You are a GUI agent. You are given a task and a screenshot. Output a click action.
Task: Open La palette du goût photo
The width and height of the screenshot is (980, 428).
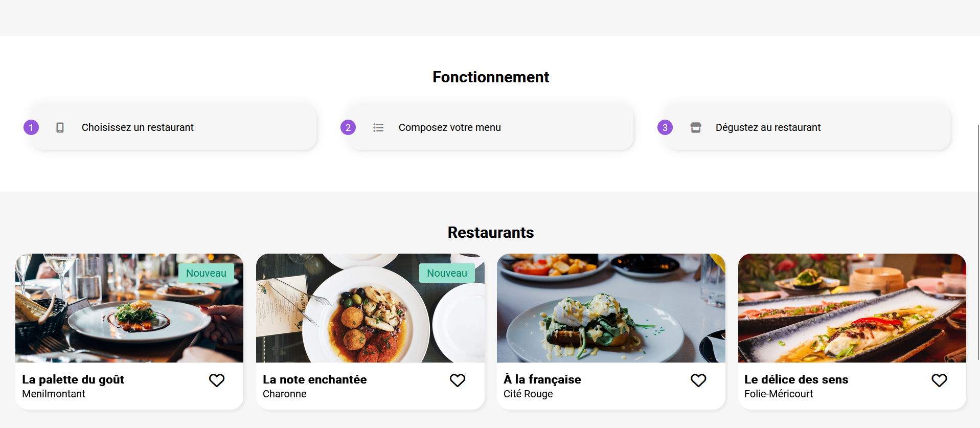tap(129, 308)
